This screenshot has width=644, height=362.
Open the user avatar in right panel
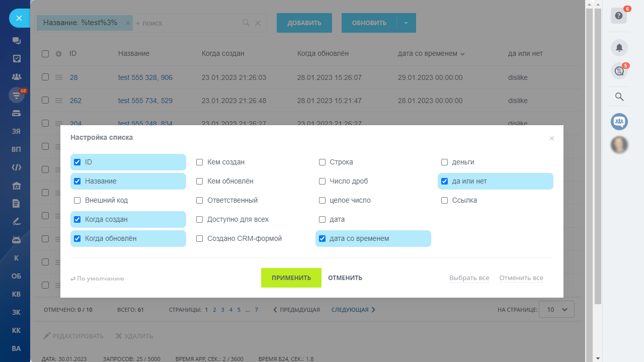(x=619, y=145)
